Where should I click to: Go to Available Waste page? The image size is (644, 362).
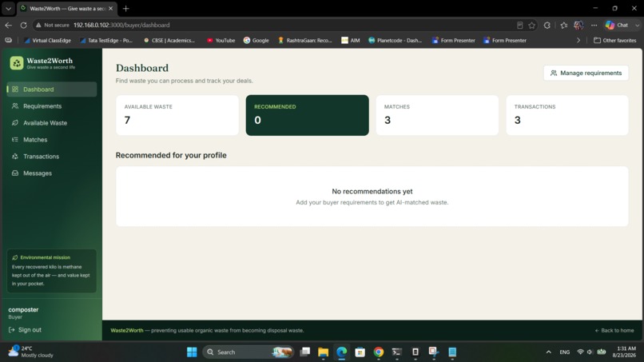52,123
